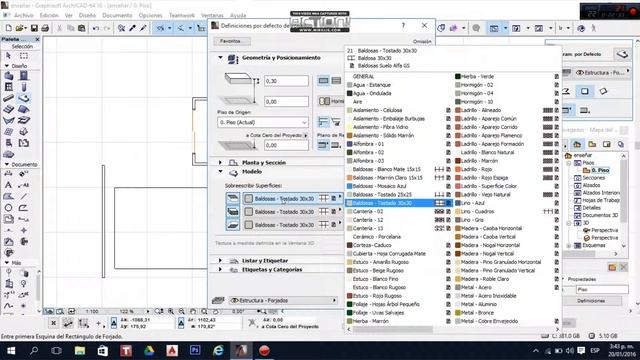Click the New document icon in toolbar

point(9,28)
